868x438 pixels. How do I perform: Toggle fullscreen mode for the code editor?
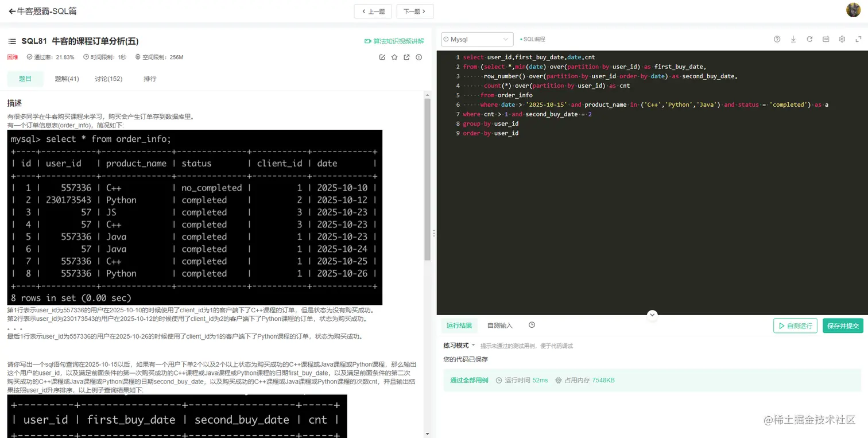858,39
